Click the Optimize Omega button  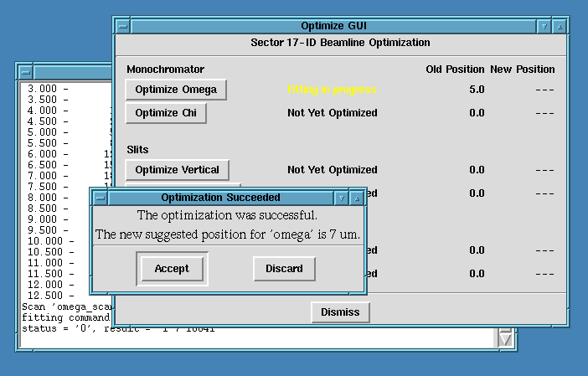pos(176,90)
